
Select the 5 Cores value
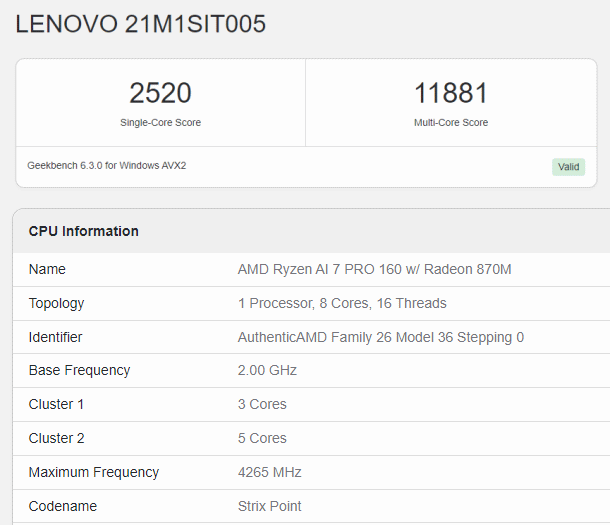(262, 438)
